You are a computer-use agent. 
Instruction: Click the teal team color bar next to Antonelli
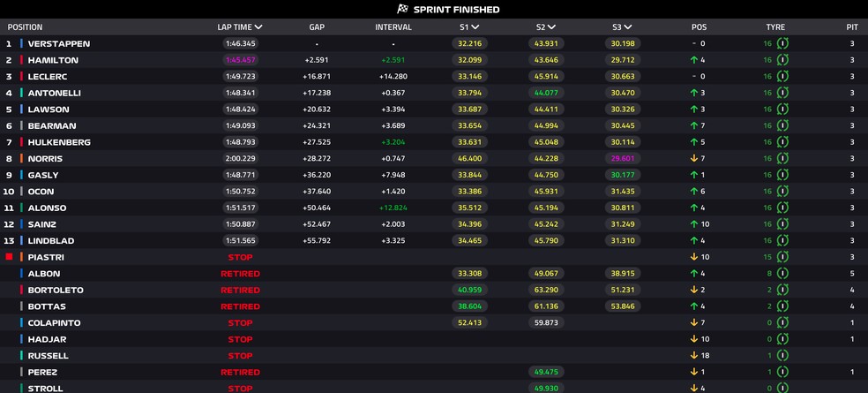pos(21,93)
